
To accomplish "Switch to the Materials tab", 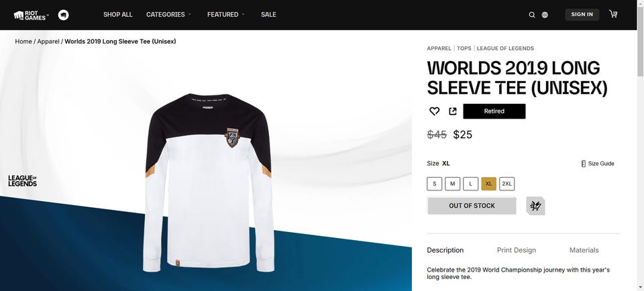I will [584, 250].
